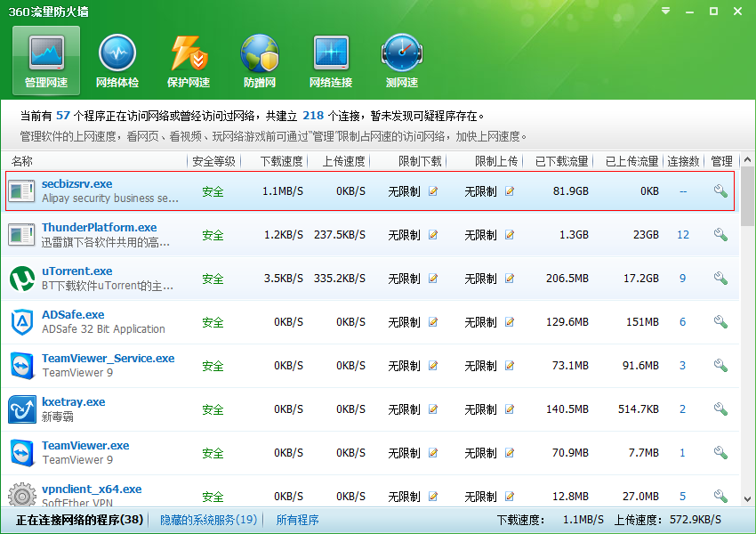
Task: Click the wrench manage icon for secbizsrv.exe
Action: pos(720,191)
